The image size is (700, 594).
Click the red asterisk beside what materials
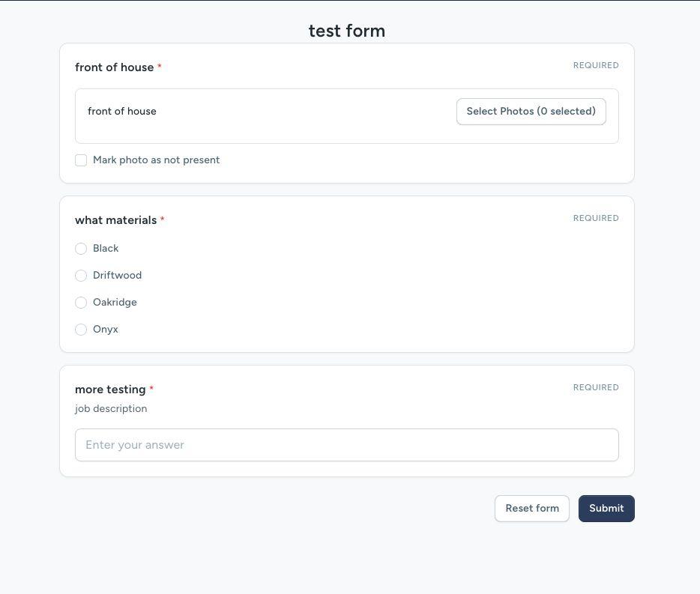click(x=163, y=219)
